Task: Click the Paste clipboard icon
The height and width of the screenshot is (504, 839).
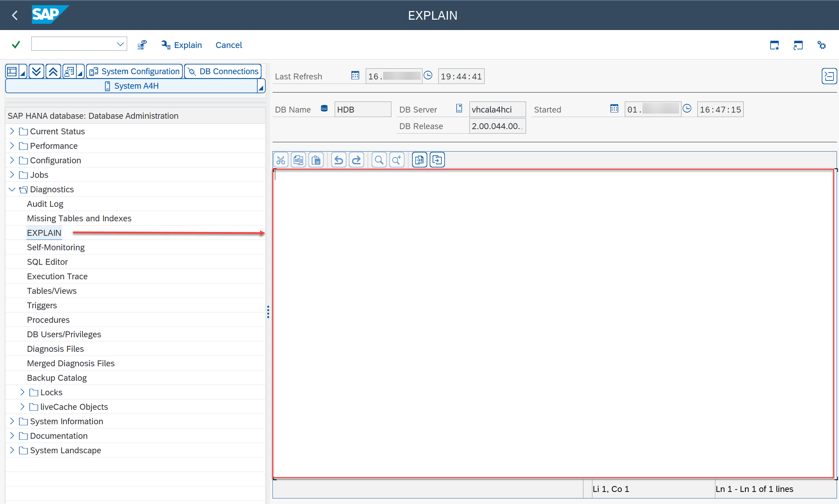Action: (x=316, y=160)
